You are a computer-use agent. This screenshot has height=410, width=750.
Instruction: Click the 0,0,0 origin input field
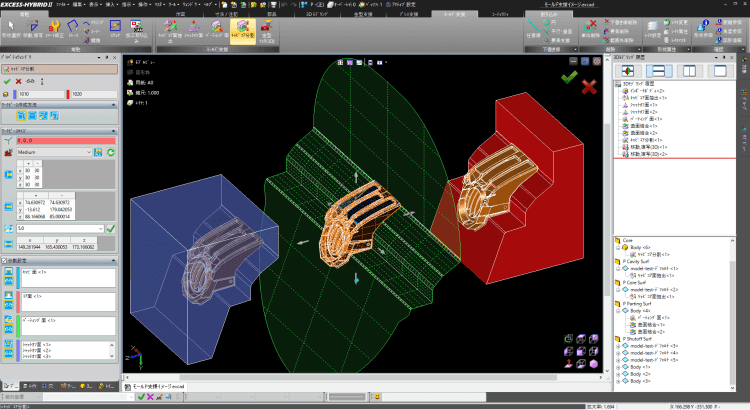tap(66, 141)
